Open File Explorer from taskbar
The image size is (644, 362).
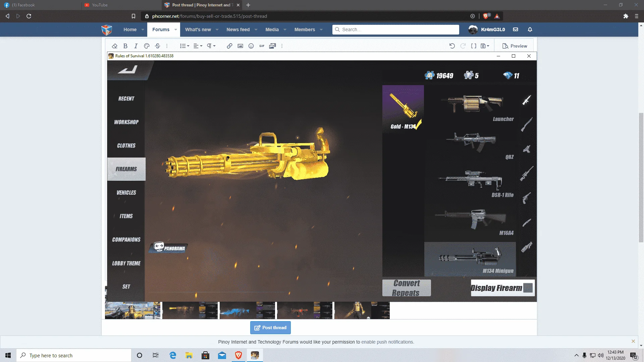coord(189,355)
